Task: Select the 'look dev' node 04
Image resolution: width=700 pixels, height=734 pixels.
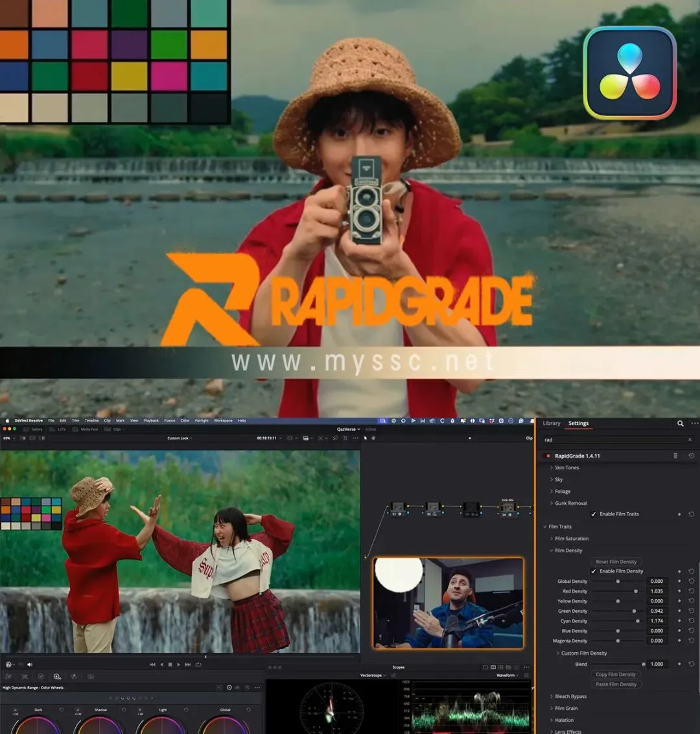Action: [507, 508]
